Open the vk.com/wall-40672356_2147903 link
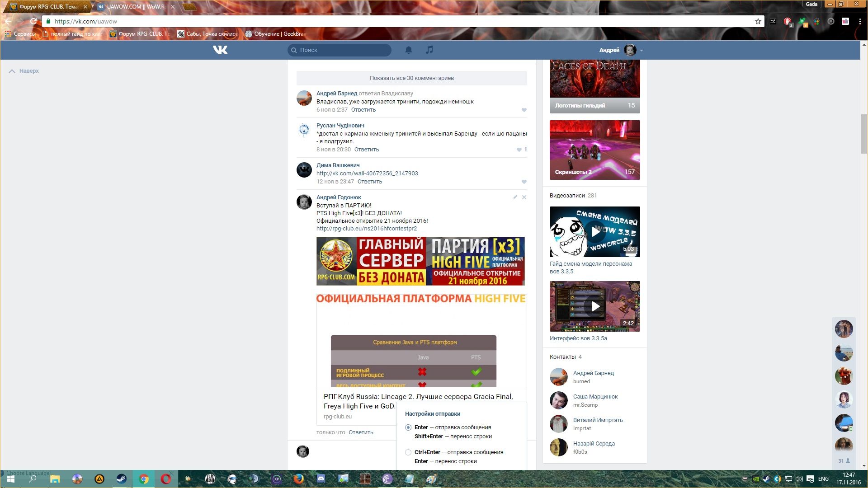Viewport: 868px width, 488px height. point(367,174)
